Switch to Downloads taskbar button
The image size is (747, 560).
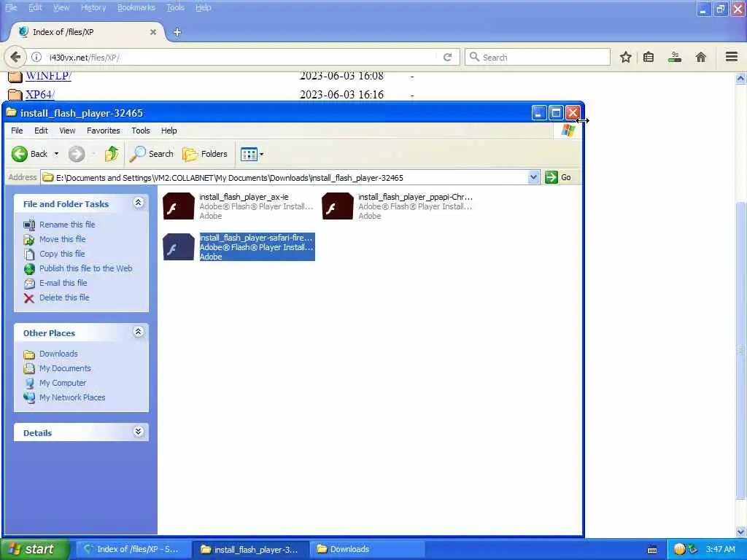click(367, 549)
